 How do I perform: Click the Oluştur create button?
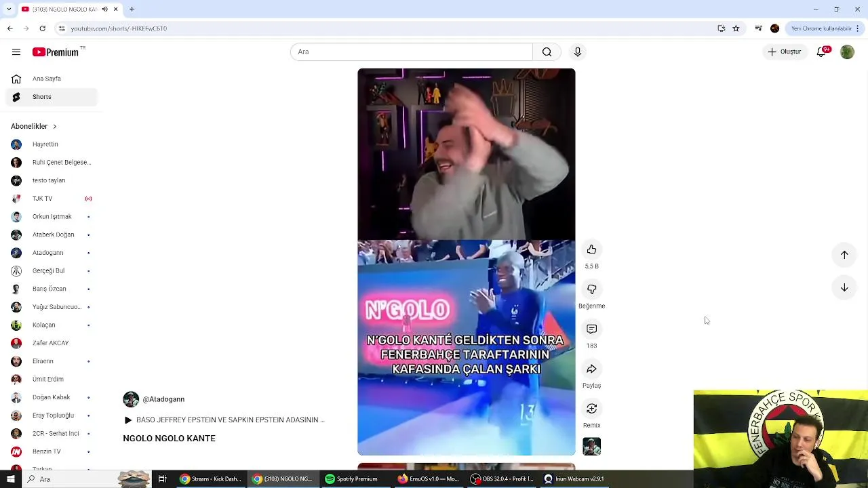click(785, 52)
